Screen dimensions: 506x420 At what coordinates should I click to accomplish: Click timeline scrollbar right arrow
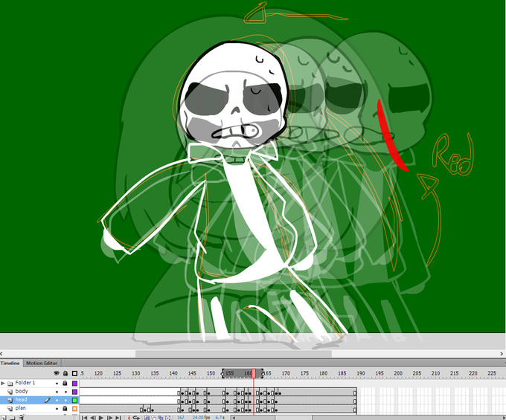504,418
